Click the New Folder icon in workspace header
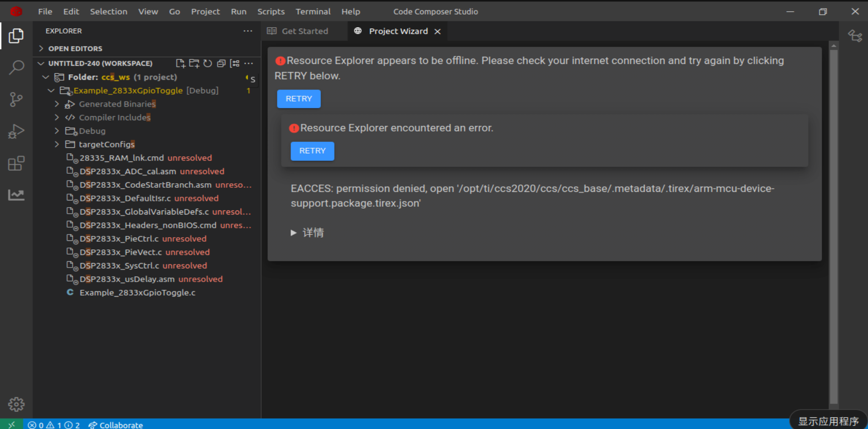This screenshot has height=429, width=868. [194, 63]
